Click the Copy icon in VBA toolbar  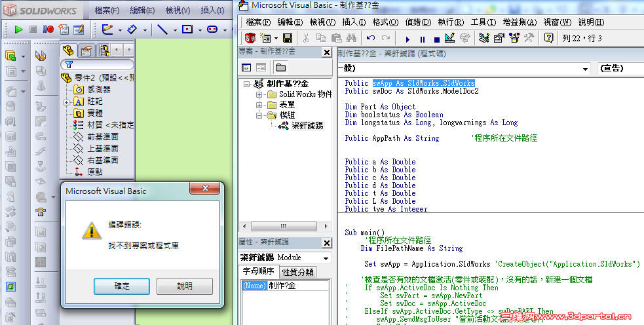pyautogui.click(x=321, y=38)
